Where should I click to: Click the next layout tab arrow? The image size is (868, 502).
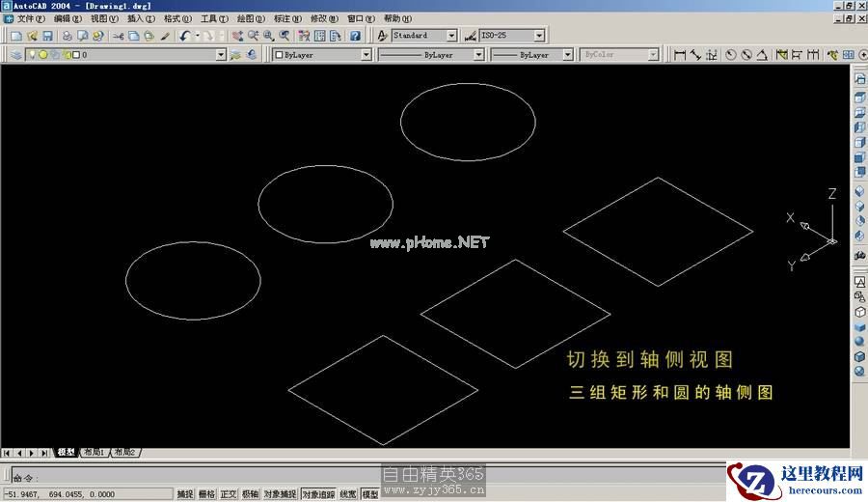point(31,453)
